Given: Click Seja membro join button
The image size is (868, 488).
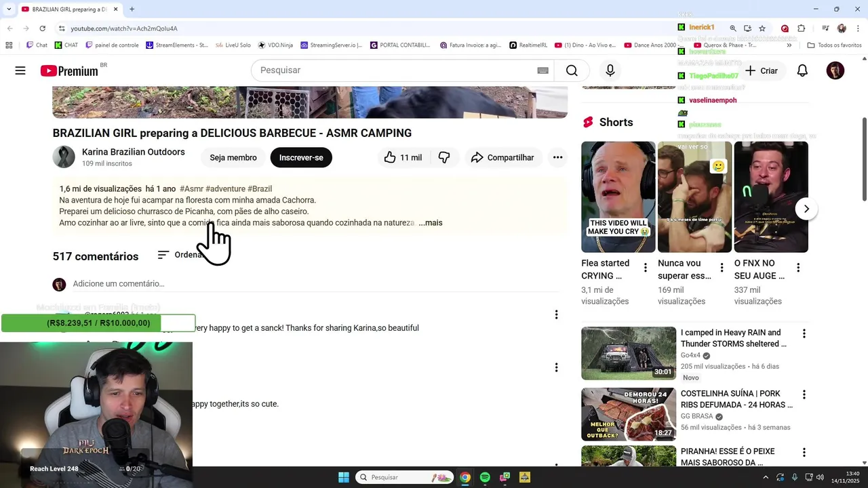Looking at the screenshot, I should coord(233,157).
